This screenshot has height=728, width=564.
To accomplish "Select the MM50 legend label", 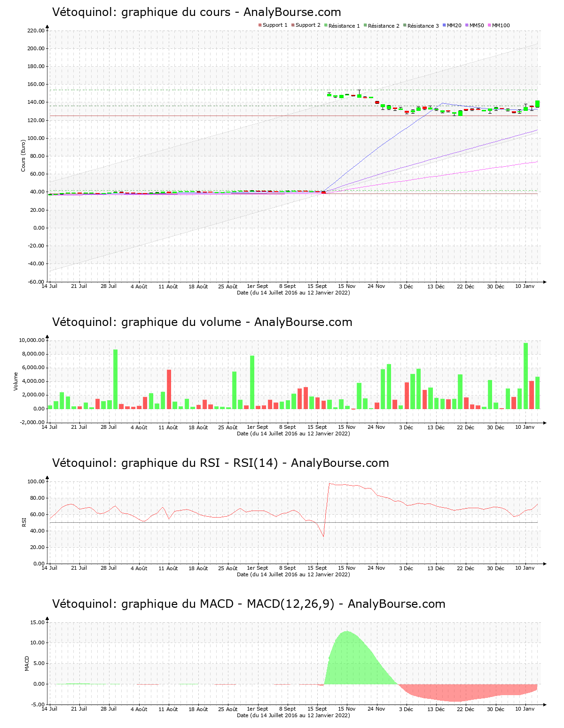I will [477, 25].
